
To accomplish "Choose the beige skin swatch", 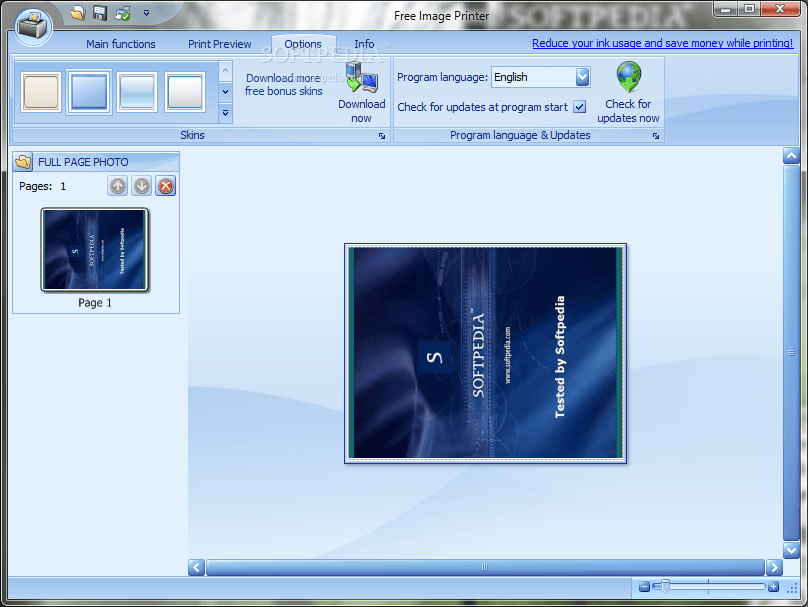I will click(41, 92).
